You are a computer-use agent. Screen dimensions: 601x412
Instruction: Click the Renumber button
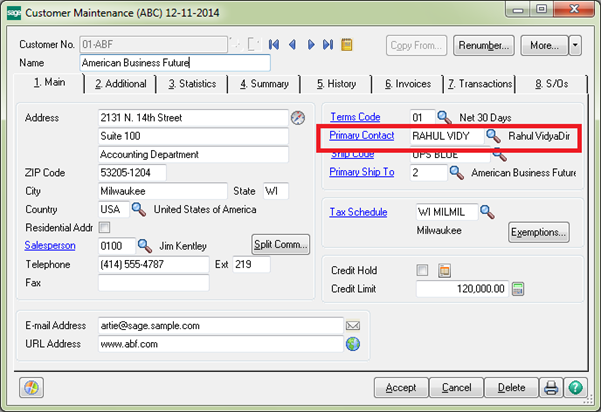(484, 45)
